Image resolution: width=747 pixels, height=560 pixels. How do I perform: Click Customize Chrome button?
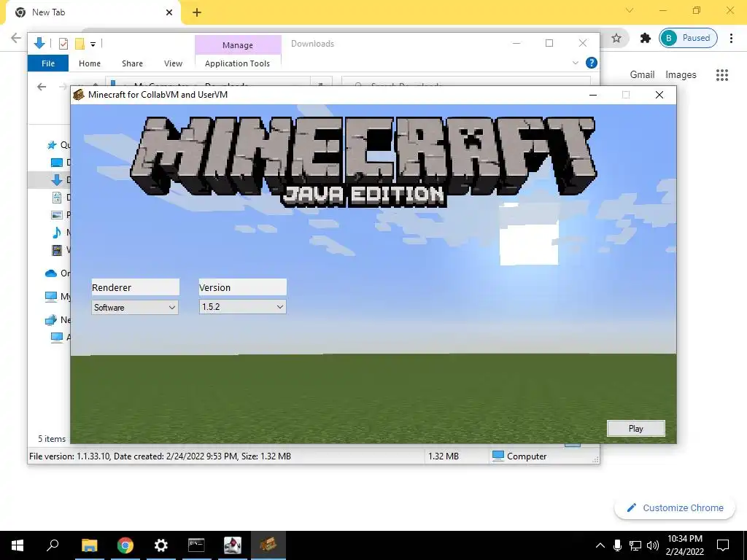pos(675,508)
